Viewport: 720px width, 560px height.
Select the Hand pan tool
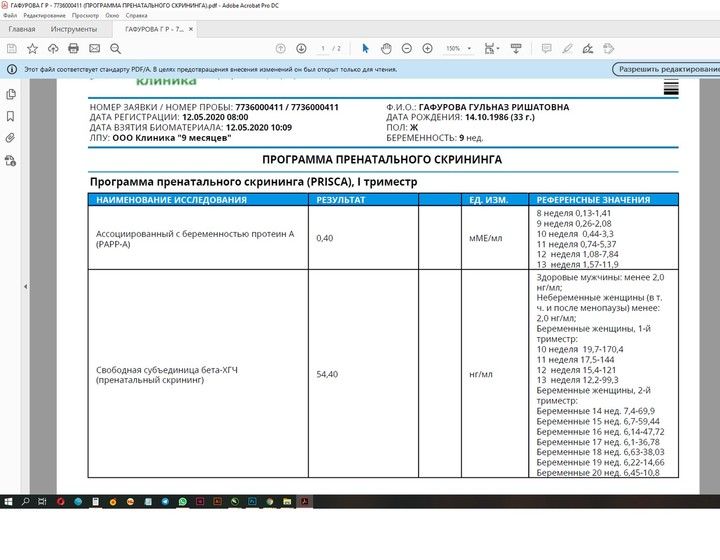pos(386,48)
